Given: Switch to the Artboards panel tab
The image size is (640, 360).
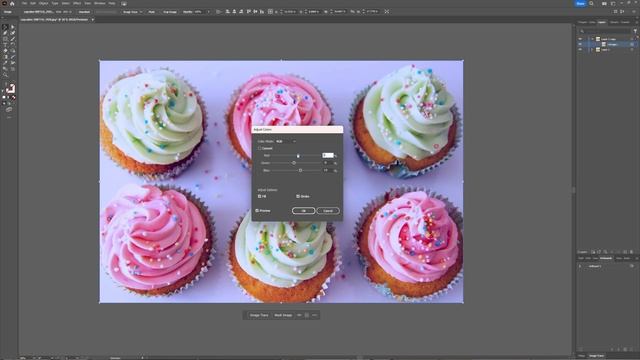Looking at the screenshot, I should (606, 258).
